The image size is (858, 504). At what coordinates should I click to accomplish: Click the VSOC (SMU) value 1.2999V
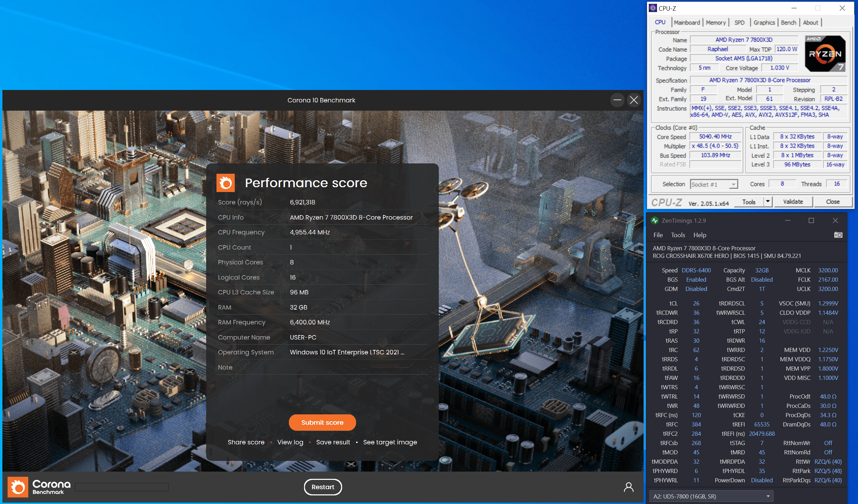(828, 304)
